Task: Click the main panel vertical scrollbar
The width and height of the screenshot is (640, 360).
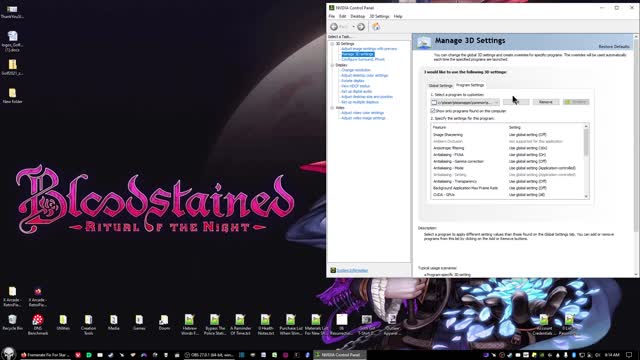Action: click(x=636, y=135)
